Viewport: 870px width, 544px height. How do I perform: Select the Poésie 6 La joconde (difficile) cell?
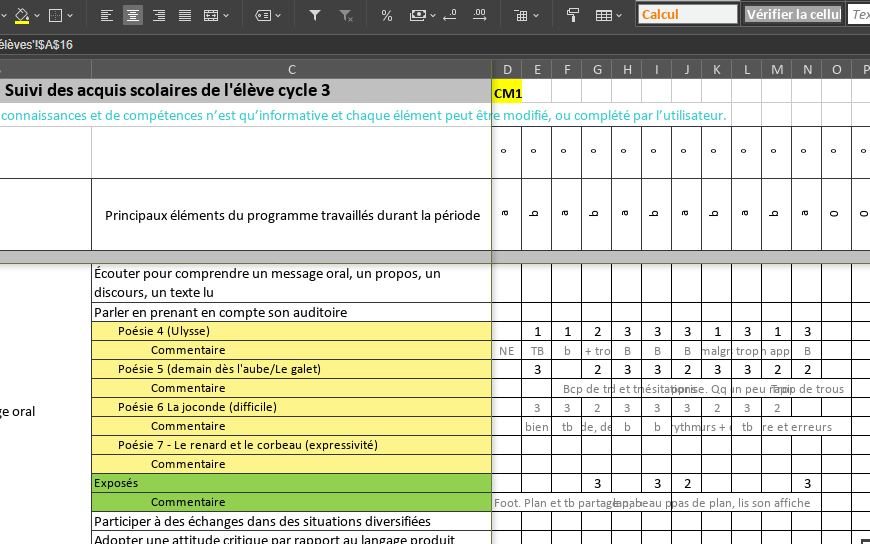pos(292,407)
